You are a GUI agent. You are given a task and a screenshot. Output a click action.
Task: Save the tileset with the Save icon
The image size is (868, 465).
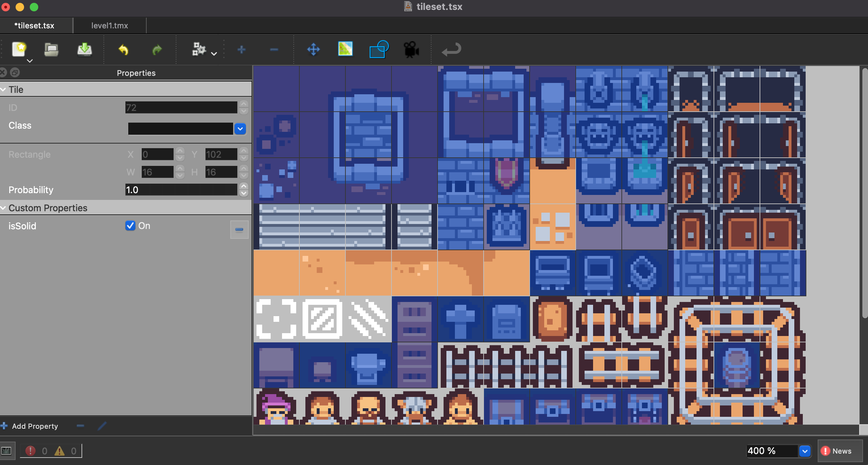tap(84, 49)
